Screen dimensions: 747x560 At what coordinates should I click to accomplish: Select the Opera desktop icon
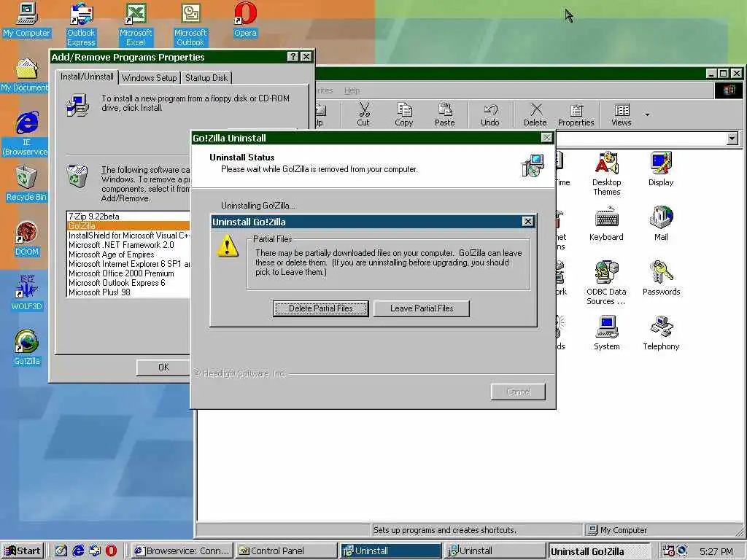(x=245, y=20)
